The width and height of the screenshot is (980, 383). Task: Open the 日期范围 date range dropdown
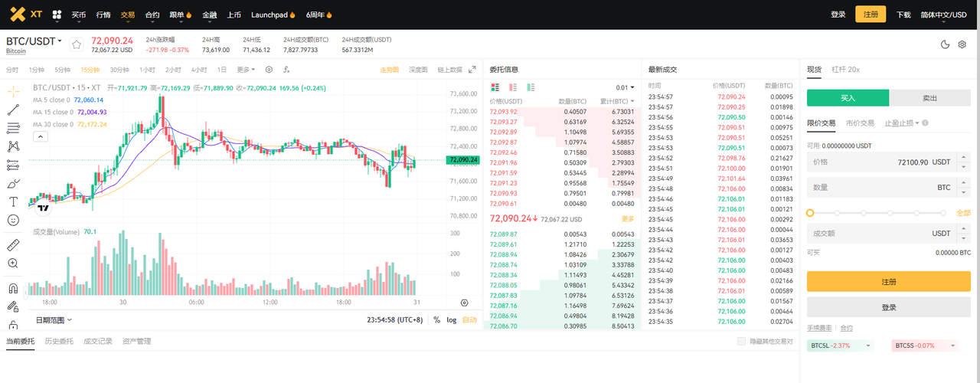[x=54, y=320]
